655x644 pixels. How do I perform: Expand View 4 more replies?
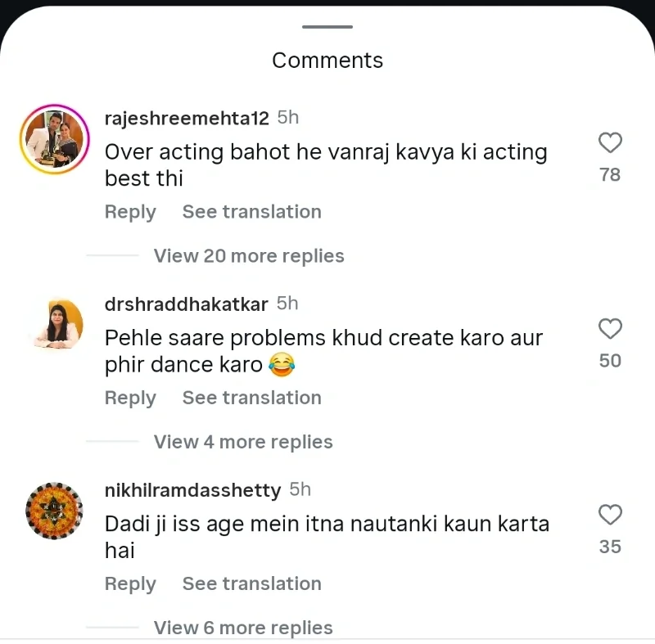click(x=243, y=442)
